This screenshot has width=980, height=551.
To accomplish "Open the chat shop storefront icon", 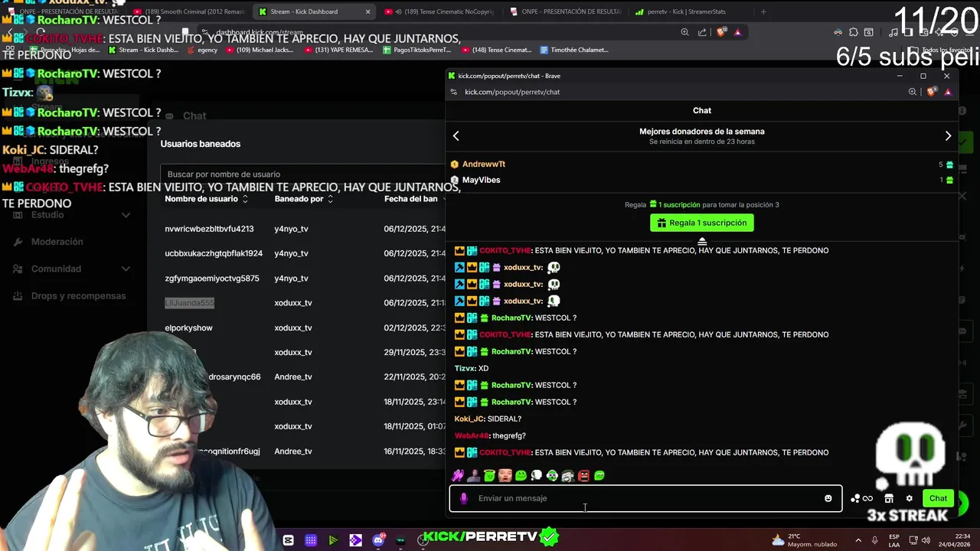I will point(889,498).
